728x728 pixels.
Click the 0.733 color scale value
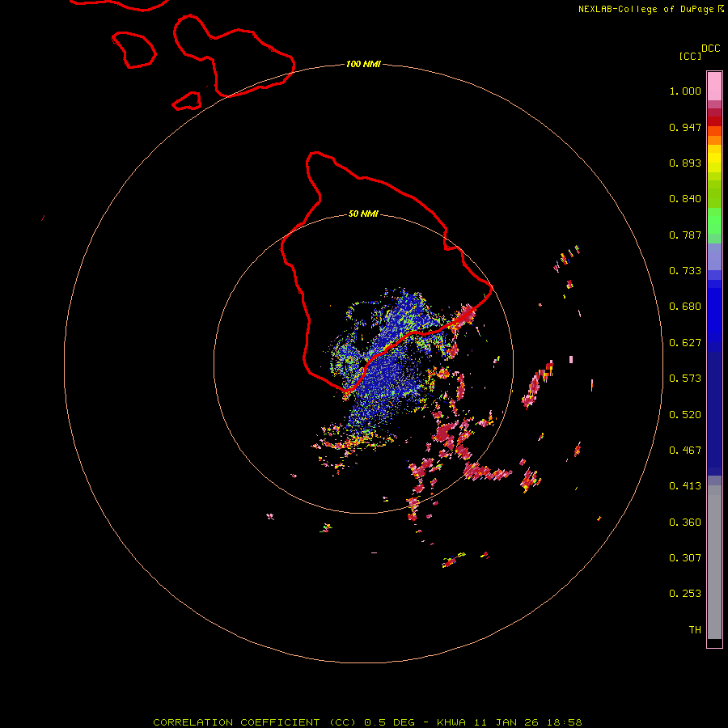tap(685, 271)
